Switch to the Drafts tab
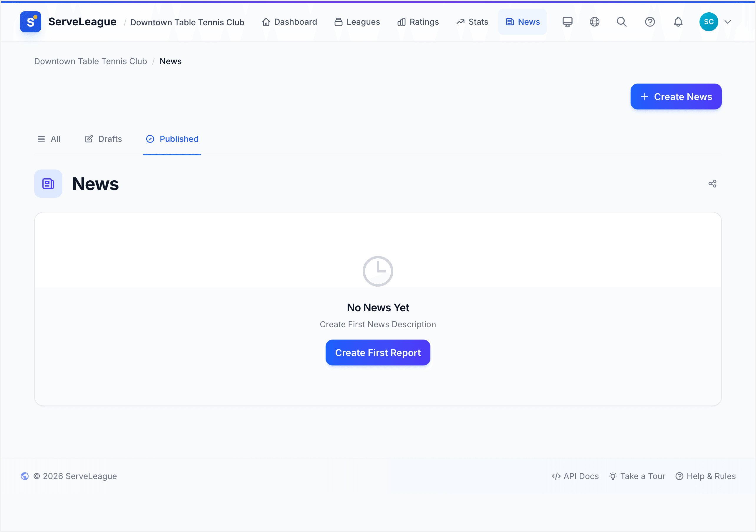The width and height of the screenshot is (756, 532). coord(103,139)
